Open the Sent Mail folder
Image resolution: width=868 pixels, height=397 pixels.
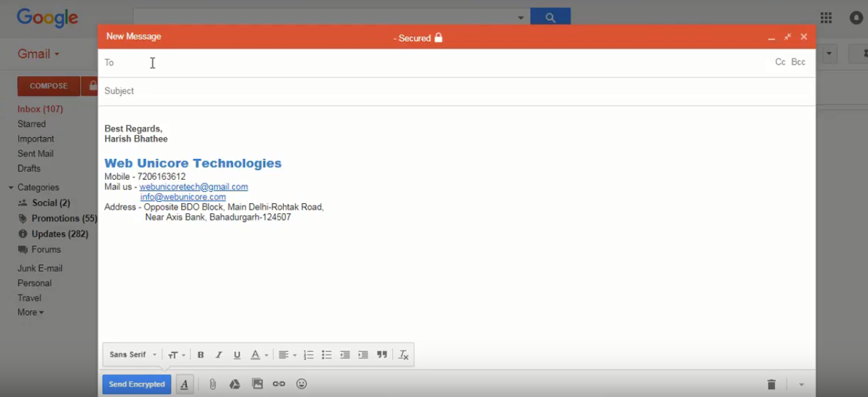pos(36,153)
